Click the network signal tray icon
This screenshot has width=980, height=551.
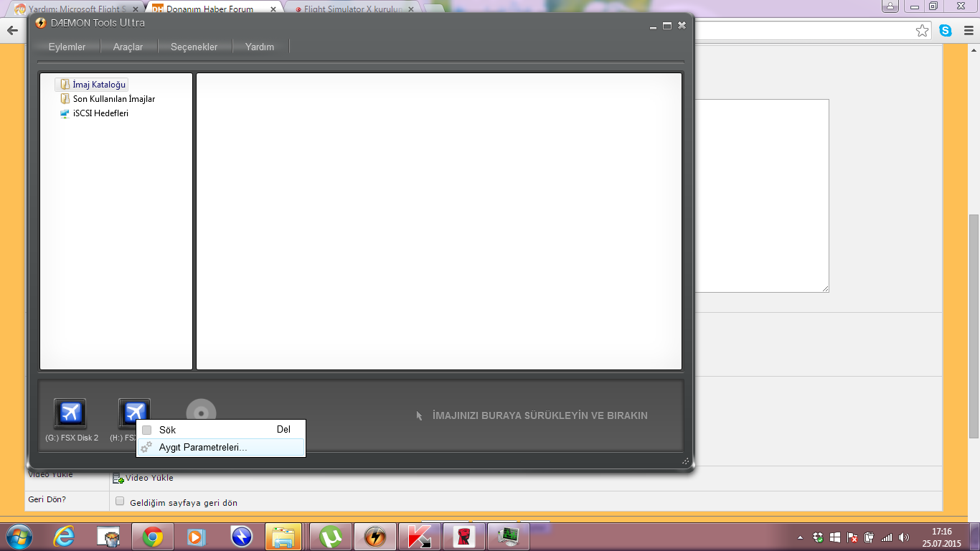(x=887, y=537)
